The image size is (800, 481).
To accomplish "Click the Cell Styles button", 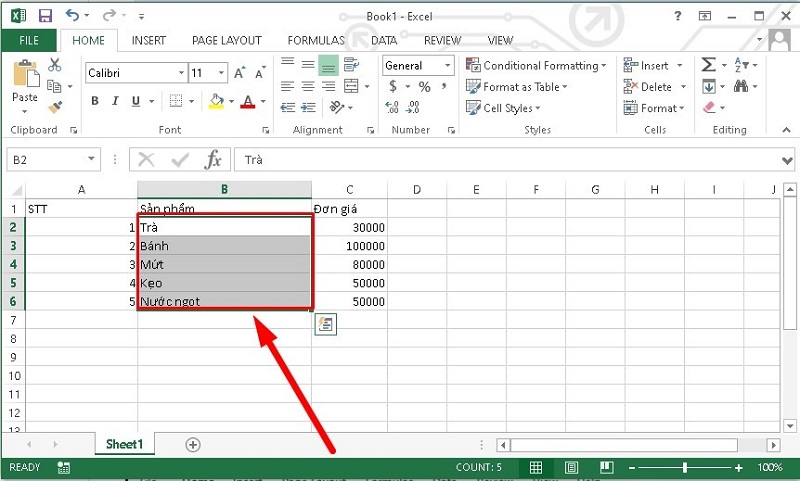I will pos(507,108).
